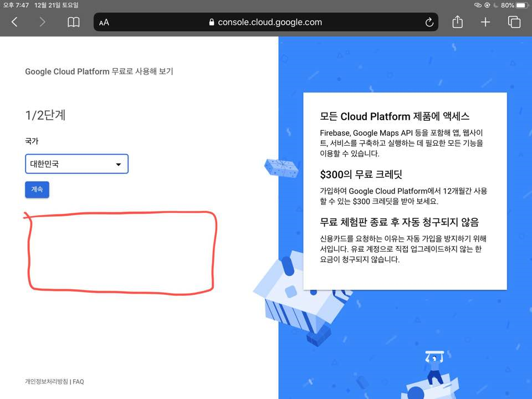Expand the 국가 country dropdown showing 대한민국
Screen dimensions: 532x399
coord(76,164)
